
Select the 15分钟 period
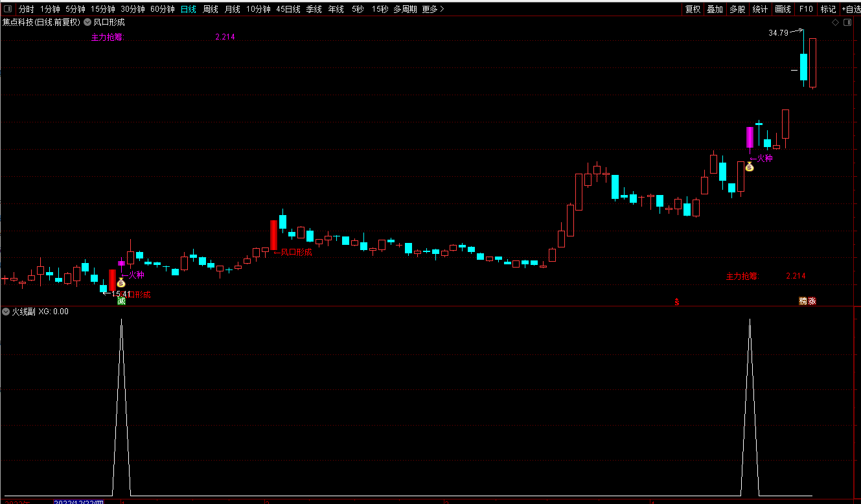(x=103, y=9)
